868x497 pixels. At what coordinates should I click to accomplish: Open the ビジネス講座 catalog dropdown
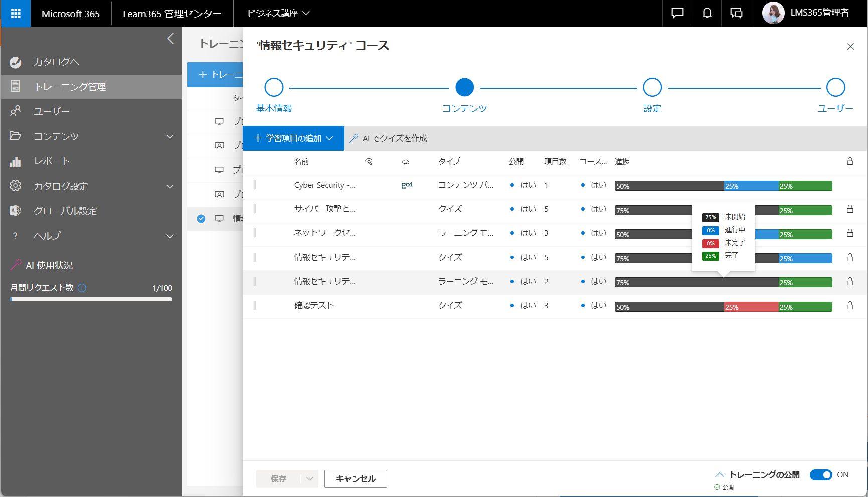(x=278, y=14)
